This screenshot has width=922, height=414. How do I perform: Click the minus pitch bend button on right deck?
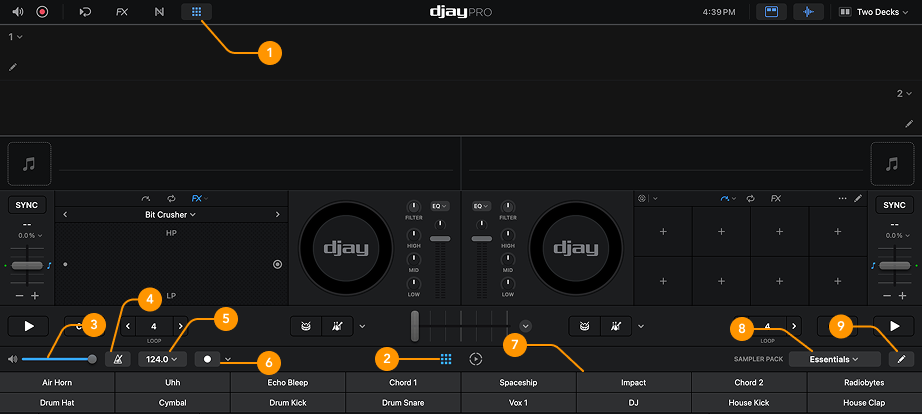tap(887, 296)
